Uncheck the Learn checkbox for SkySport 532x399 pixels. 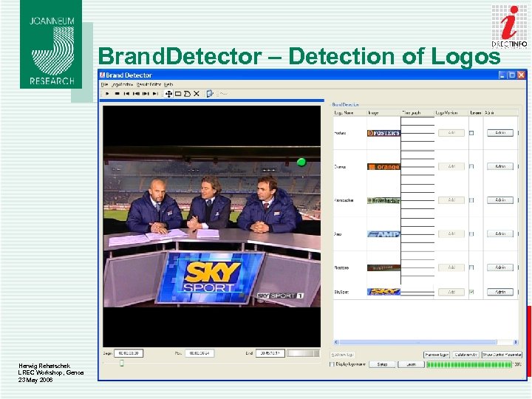[x=471, y=292]
